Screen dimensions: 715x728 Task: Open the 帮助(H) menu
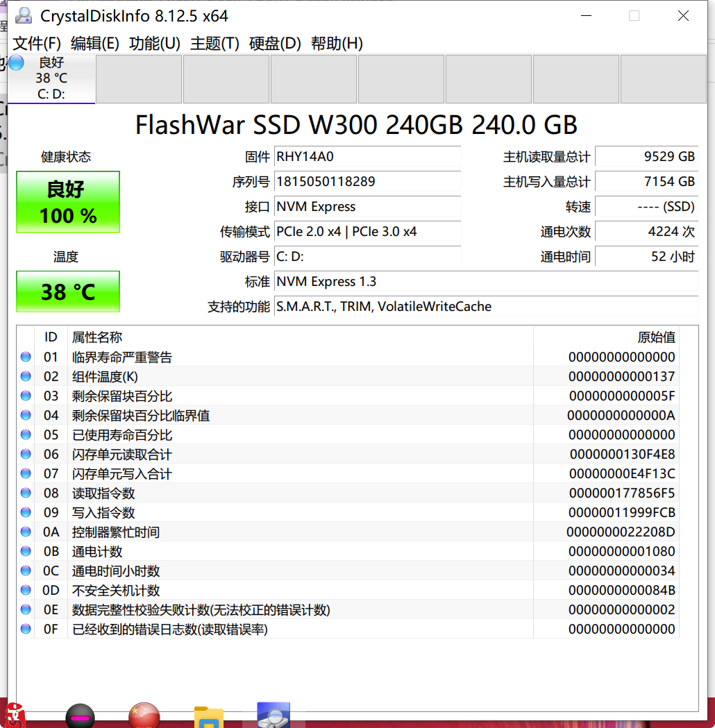[x=337, y=44]
